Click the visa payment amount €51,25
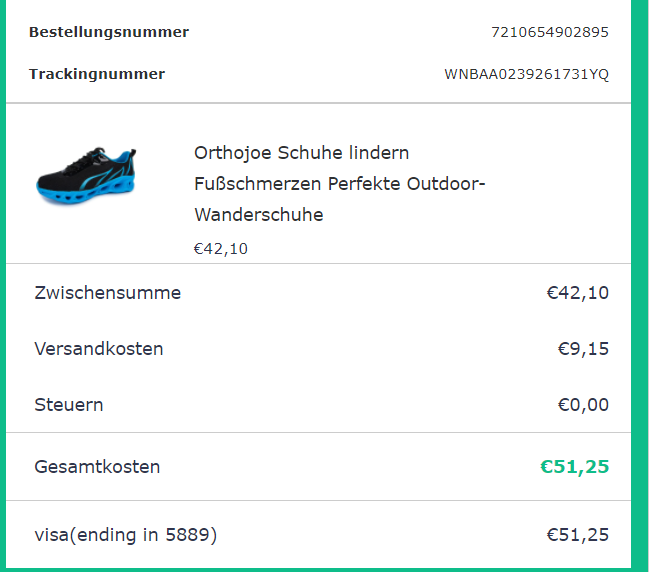 [577, 535]
